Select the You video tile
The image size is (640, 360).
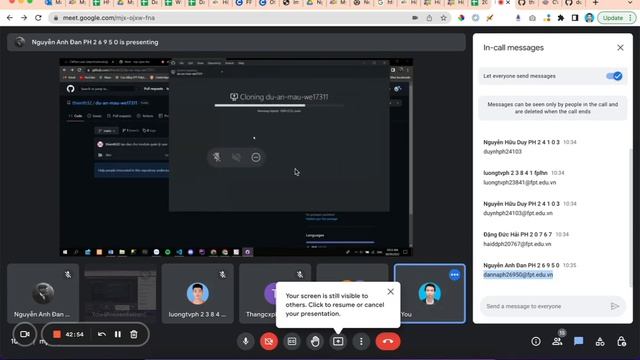click(429, 293)
